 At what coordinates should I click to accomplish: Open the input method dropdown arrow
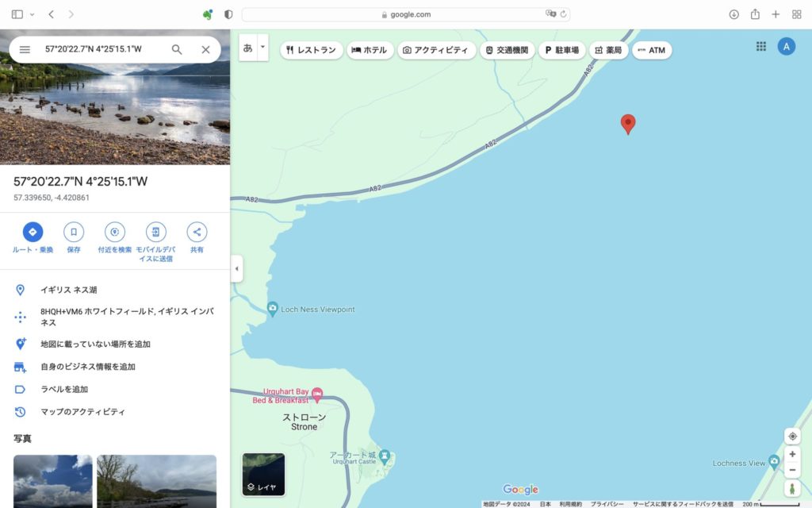(263, 48)
